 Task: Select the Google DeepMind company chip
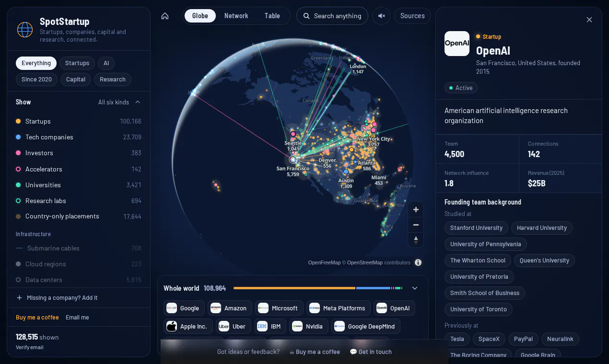click(x=366, y=327)
